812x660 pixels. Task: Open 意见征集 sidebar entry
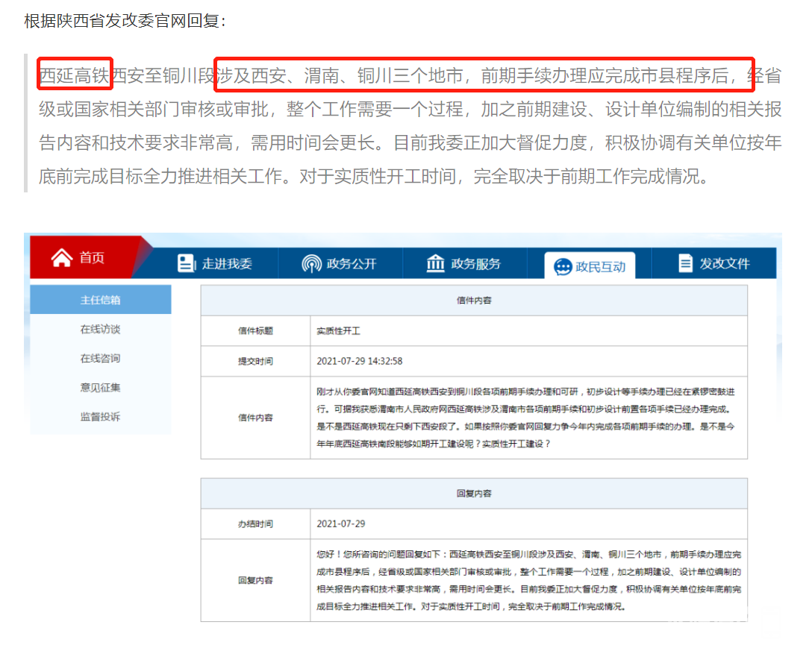[100, 387]
